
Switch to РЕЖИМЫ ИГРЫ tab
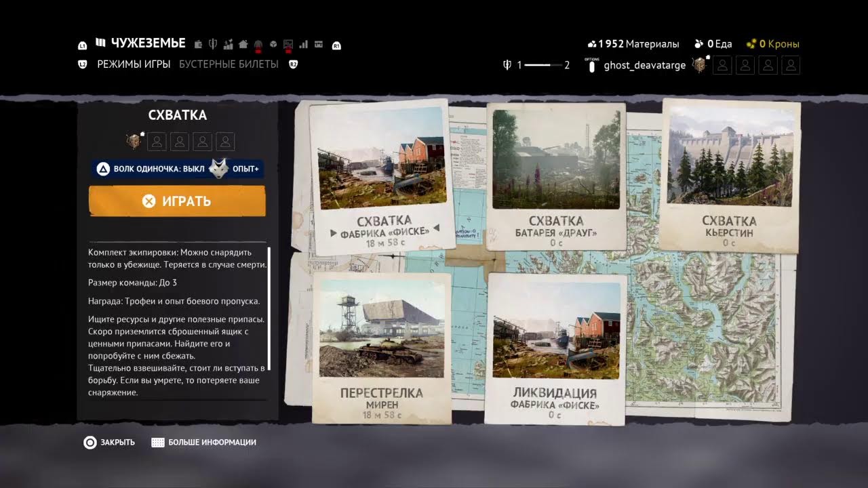134,64
